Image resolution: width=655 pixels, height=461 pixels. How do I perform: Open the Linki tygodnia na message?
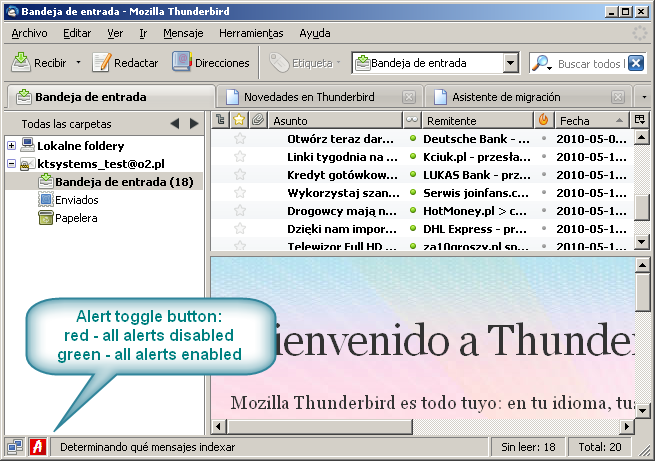pos(342,157)
